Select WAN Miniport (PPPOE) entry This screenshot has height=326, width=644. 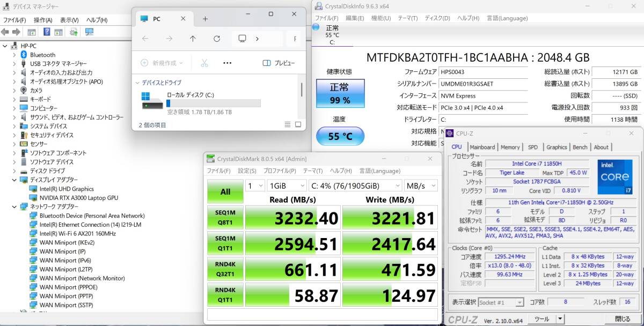tap(68, 287)
